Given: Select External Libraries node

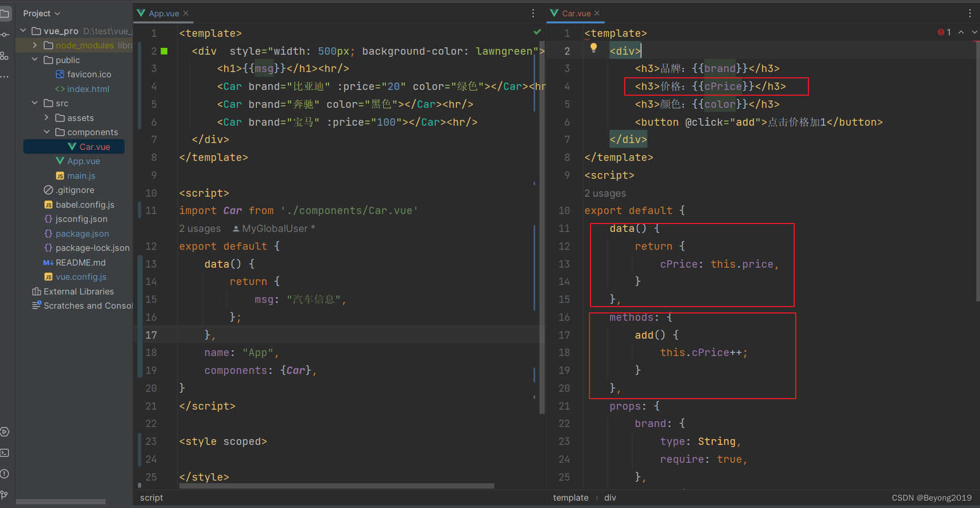Looking at the screenshot, I should pos(73,291).
